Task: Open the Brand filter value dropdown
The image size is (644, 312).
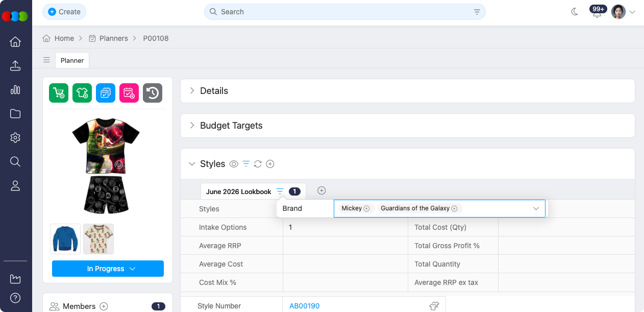Action: pyautogui.click(x=536, y=208)
